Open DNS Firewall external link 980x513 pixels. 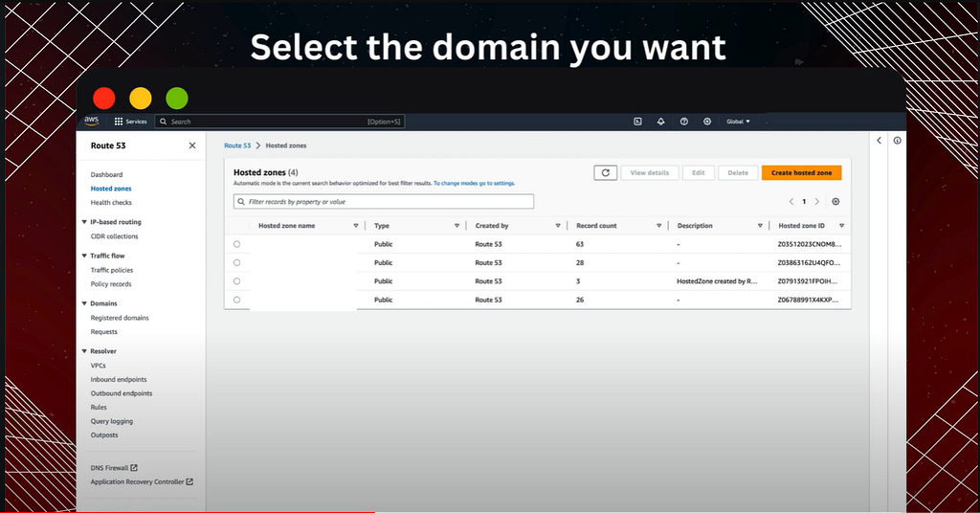[x=114, y=467]
